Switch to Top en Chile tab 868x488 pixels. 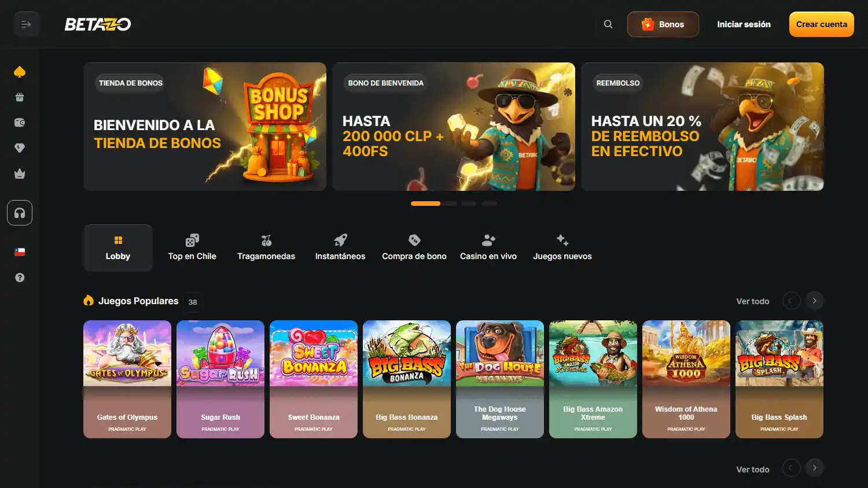pos(192,248)
